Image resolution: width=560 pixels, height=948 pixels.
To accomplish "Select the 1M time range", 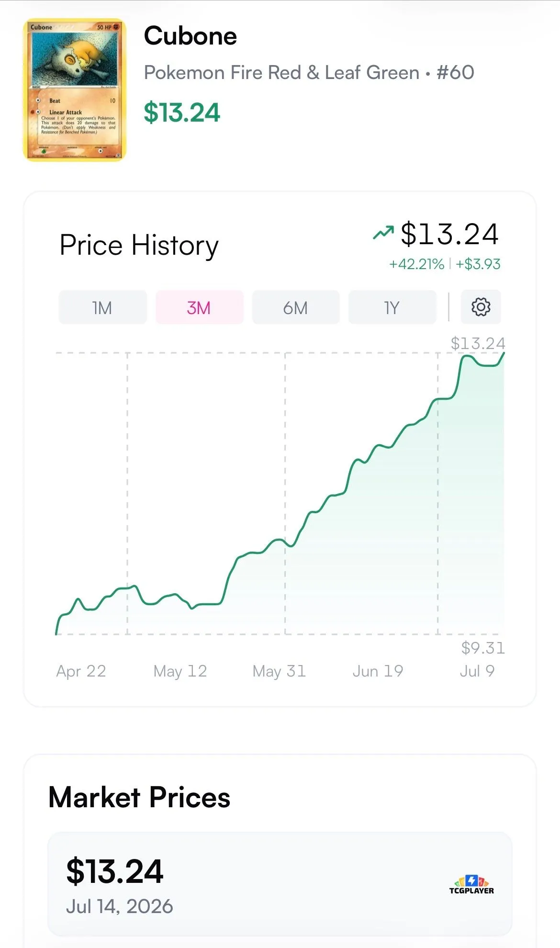I will pos(102,307).
